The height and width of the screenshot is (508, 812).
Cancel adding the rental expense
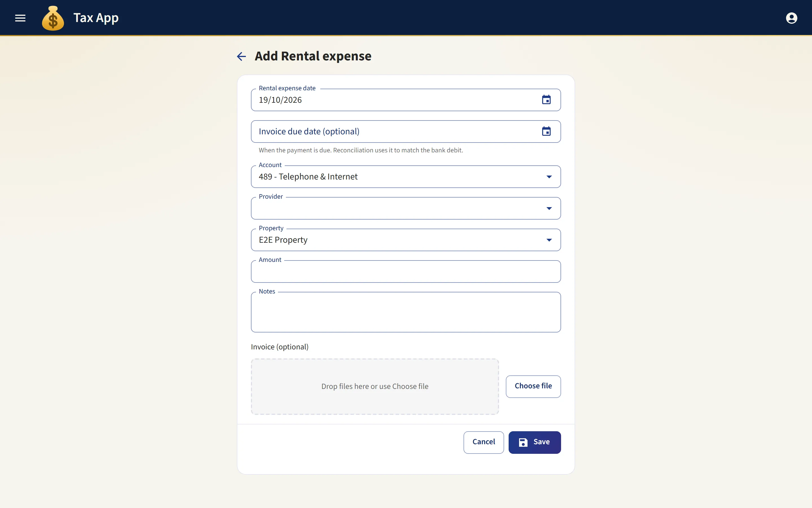[484, 442]
